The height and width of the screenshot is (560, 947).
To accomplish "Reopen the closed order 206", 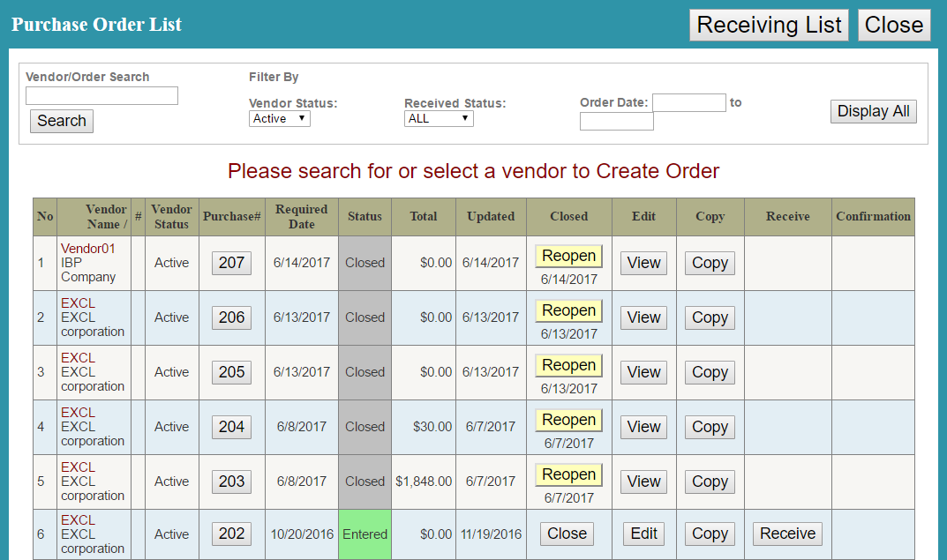I will point(568,310).
